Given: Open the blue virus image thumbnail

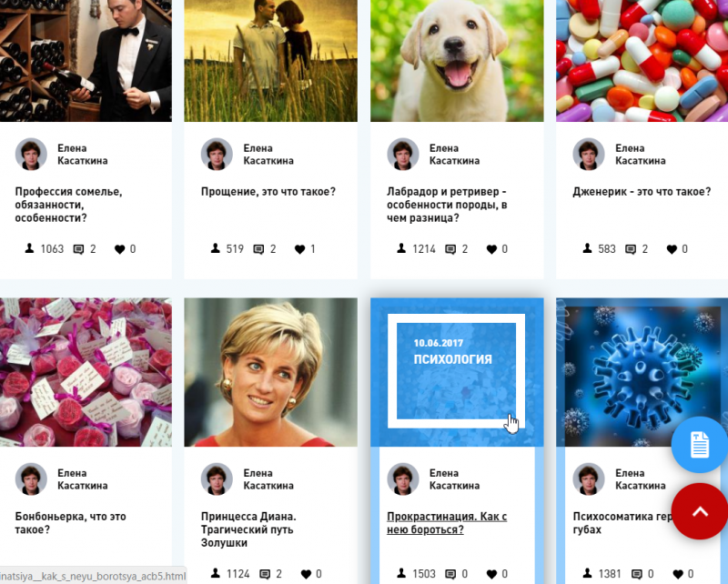Looking at the screenshot, I should 642,372.
